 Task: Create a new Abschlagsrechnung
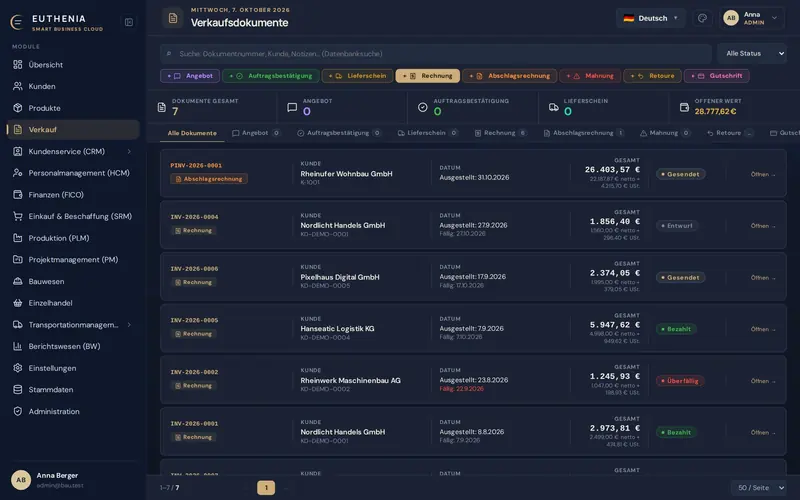point(509,76)
